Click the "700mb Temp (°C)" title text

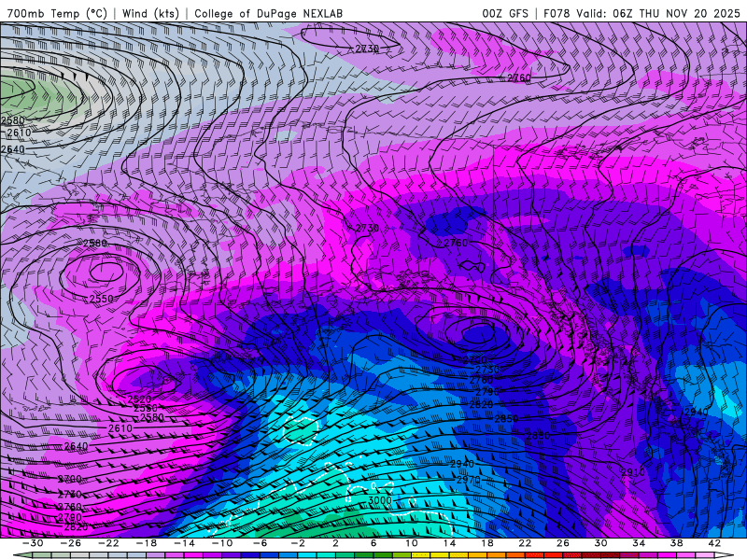57,13
